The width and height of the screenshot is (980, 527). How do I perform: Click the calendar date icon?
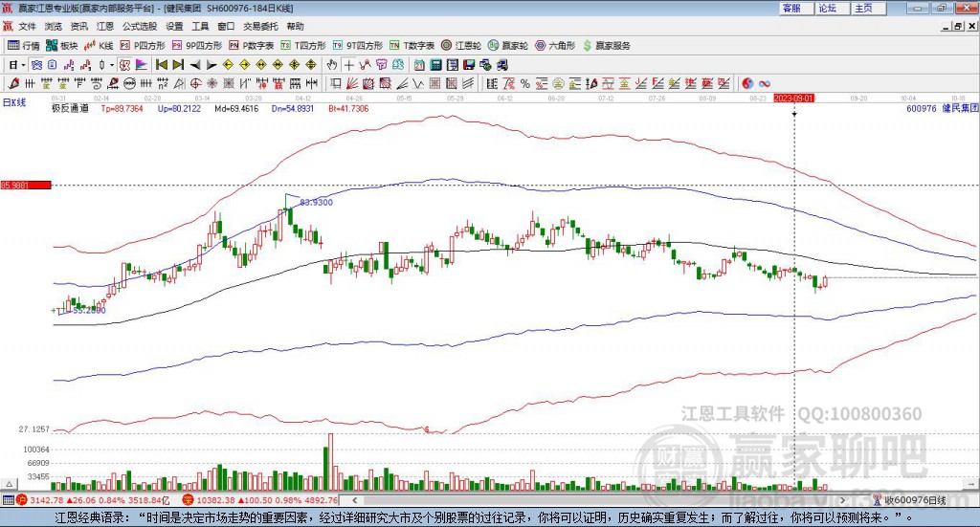tap(419, 65)
